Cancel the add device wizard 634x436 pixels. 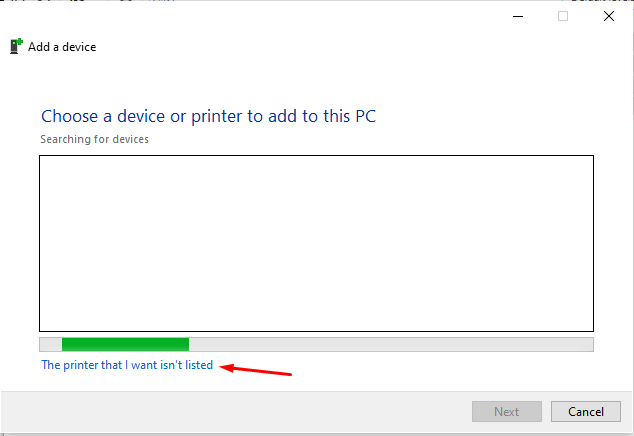[x=585, y=411]
